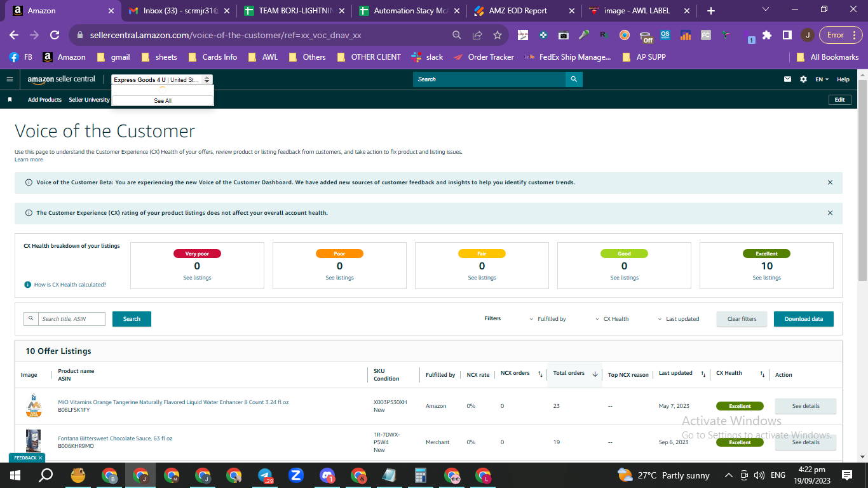This screenshot has width=868, height=488.
Task: Open the Seller University menu item
Action: (x=89, y=100)
